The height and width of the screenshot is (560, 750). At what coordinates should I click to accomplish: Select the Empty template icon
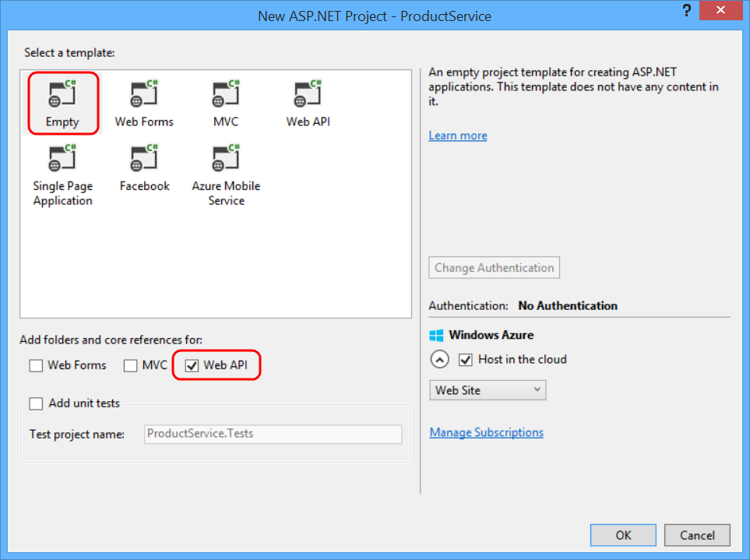(62, 93)
